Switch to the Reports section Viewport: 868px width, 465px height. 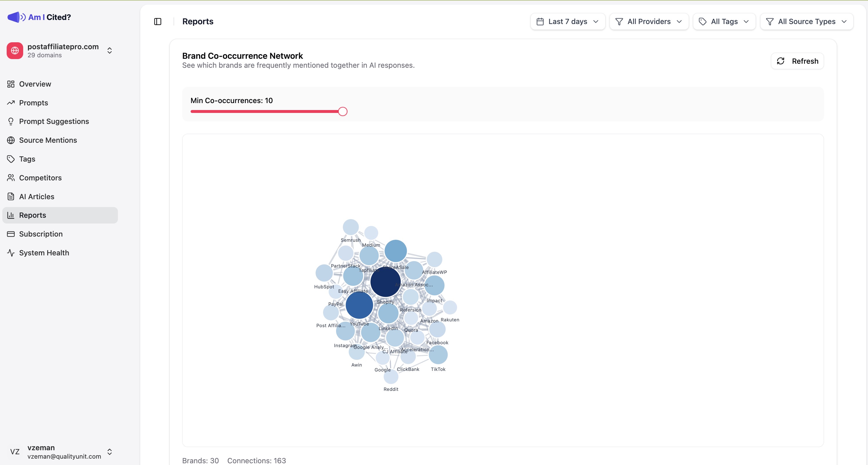[32, 215]
